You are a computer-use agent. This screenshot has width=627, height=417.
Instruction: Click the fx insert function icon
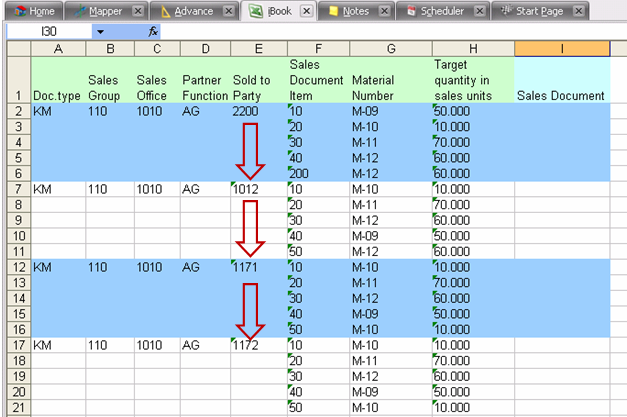point(153,32)
